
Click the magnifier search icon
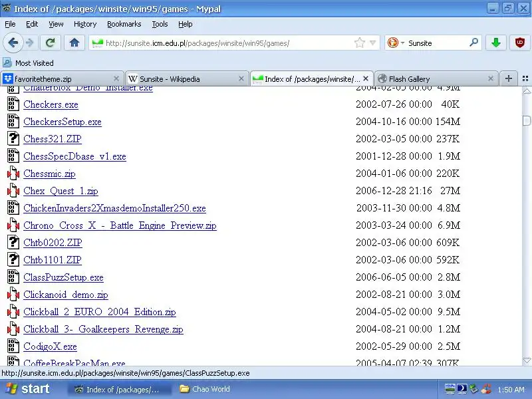pyautogui.click(x=474, y=43)
